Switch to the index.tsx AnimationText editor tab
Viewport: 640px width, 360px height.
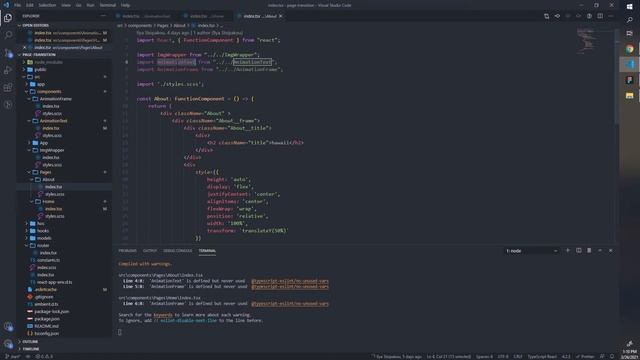(x=146, y=16)
